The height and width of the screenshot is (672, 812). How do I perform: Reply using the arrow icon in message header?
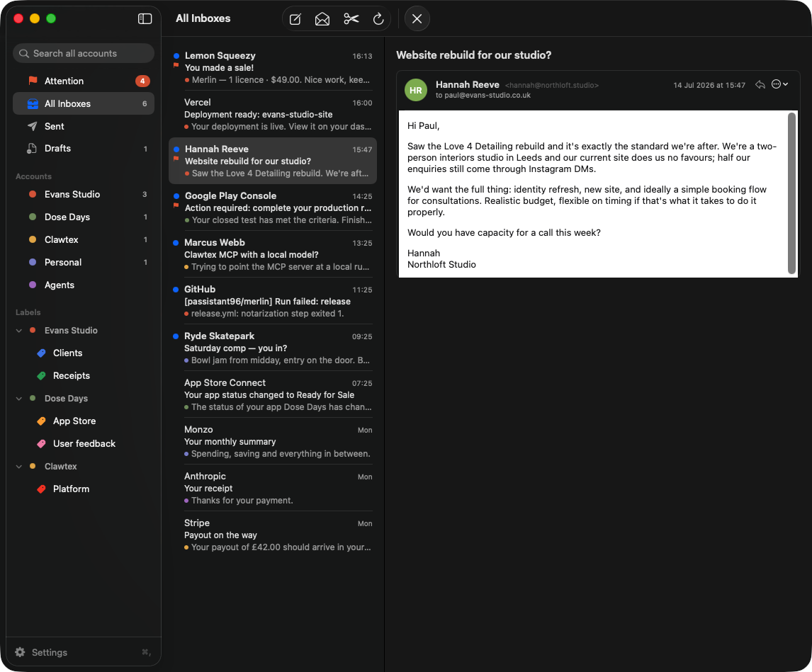point(760,84)
